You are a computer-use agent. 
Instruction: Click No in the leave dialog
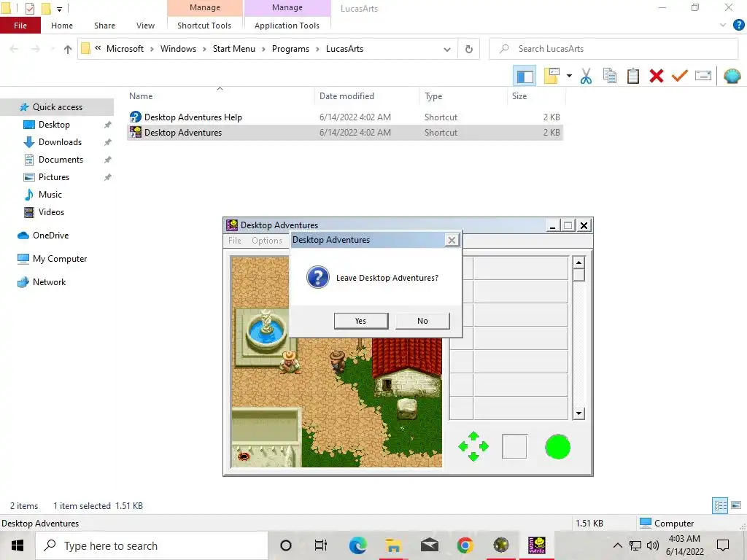tap(422, 321)
